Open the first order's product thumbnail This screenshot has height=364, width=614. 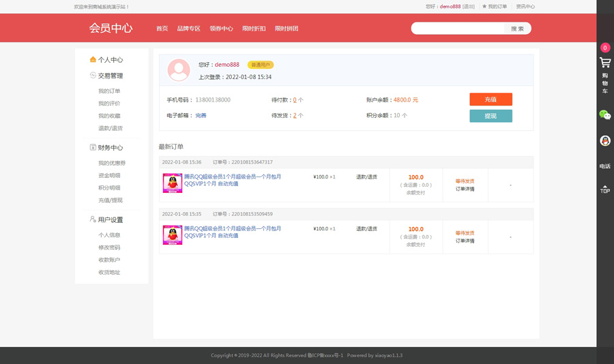click(172, 183)
